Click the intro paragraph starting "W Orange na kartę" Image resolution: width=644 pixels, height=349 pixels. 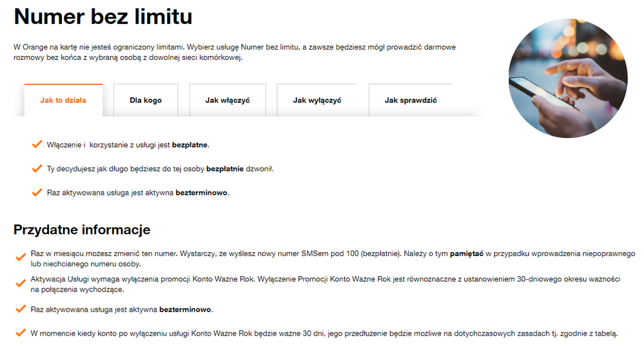pos(235,52)
